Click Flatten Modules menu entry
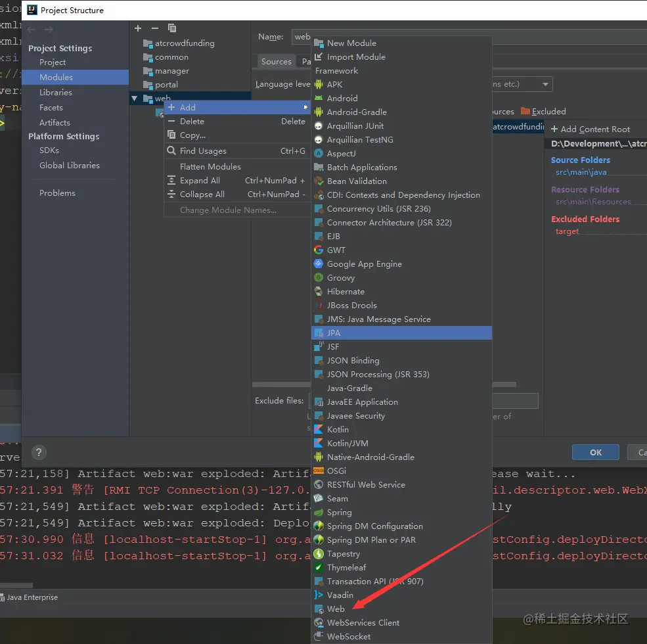The width and height of the screenshot is (647, 644). tap(237, 167)
